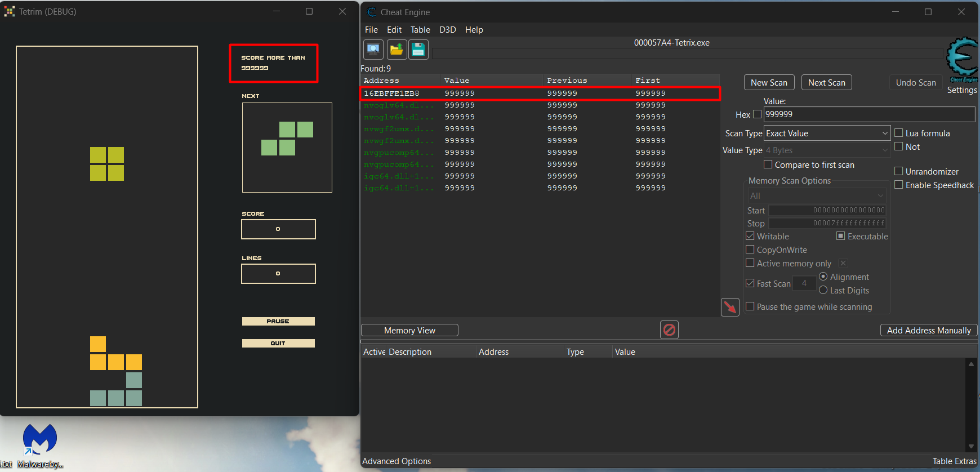Image resolution: width=980 pixels, height=472 pixels.
Task: Check Pause the game while scanning
Action: pos(750,306)
